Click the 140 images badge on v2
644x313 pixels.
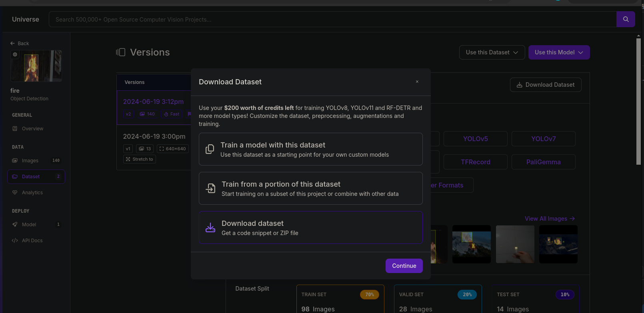[147, 114]
